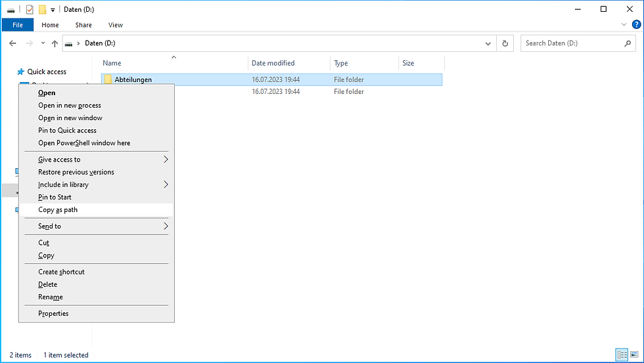Select Open in new process
The width and height of the screenshot is (644, 363).
pyautogui.click(x=97, y=106)
